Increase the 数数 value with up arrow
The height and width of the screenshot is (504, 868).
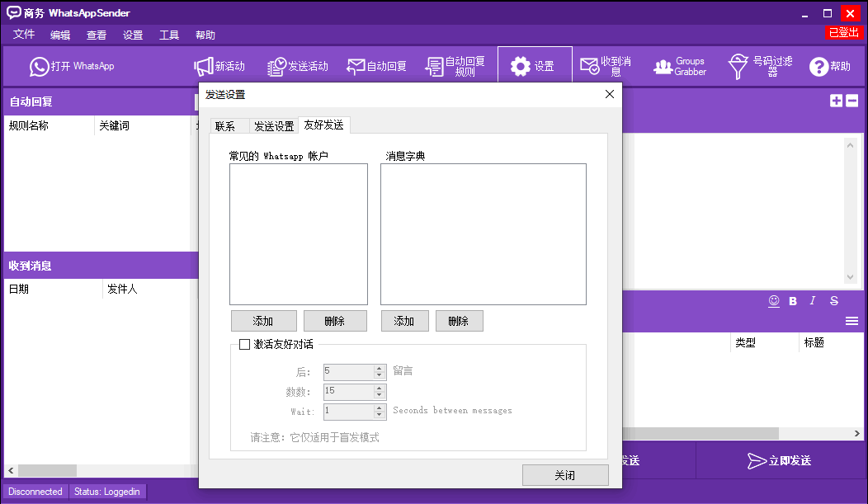pos(380,389)
